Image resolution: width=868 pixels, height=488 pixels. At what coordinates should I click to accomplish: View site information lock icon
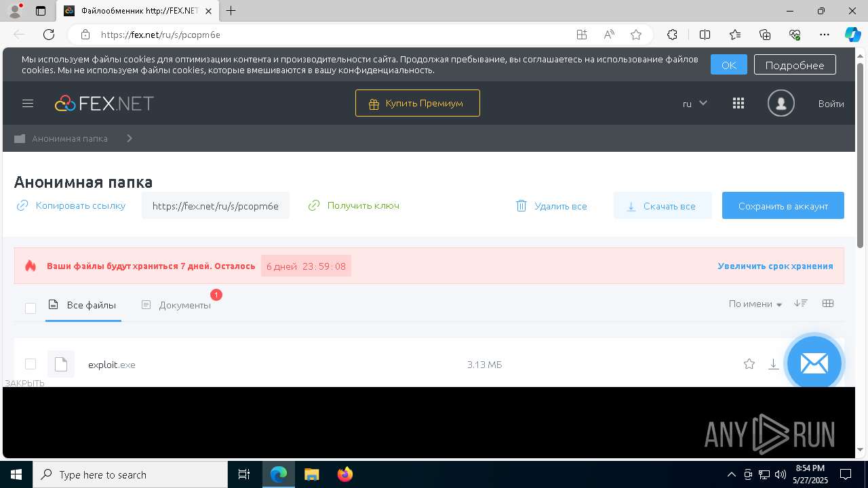click(x=85, y=35)
